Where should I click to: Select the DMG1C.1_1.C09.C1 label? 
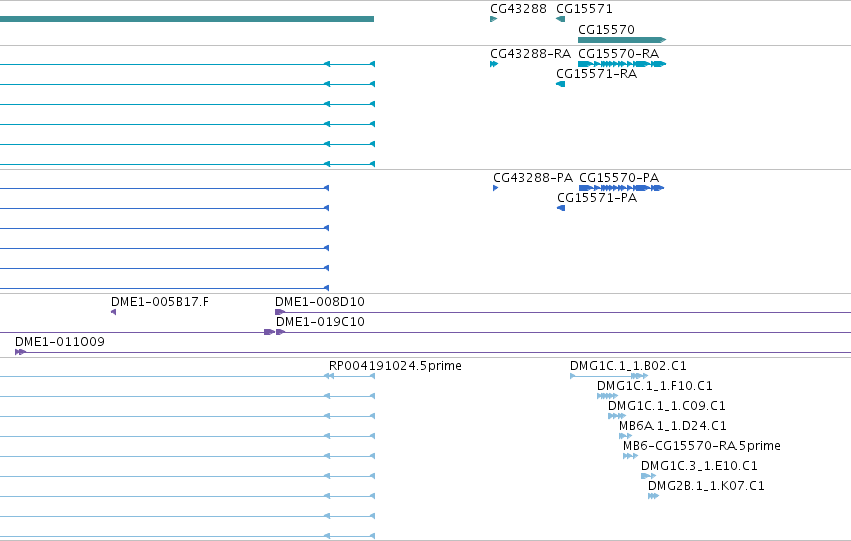666,406
